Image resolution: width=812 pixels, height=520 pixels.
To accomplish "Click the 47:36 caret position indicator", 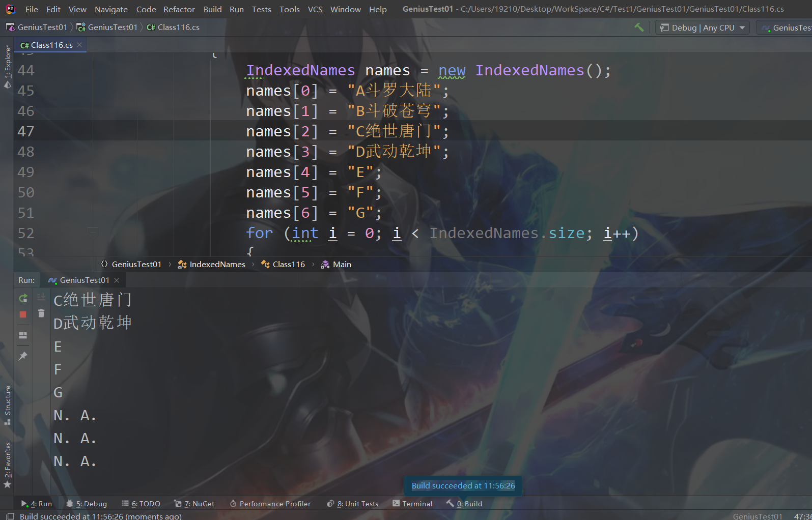I will [803, 516].
